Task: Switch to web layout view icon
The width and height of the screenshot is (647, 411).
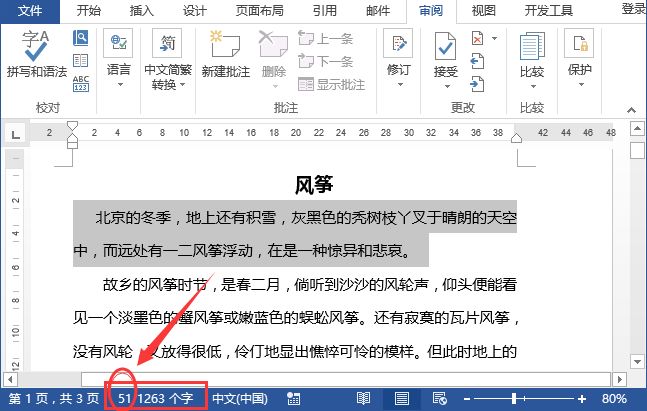Action: coord(439,399)
